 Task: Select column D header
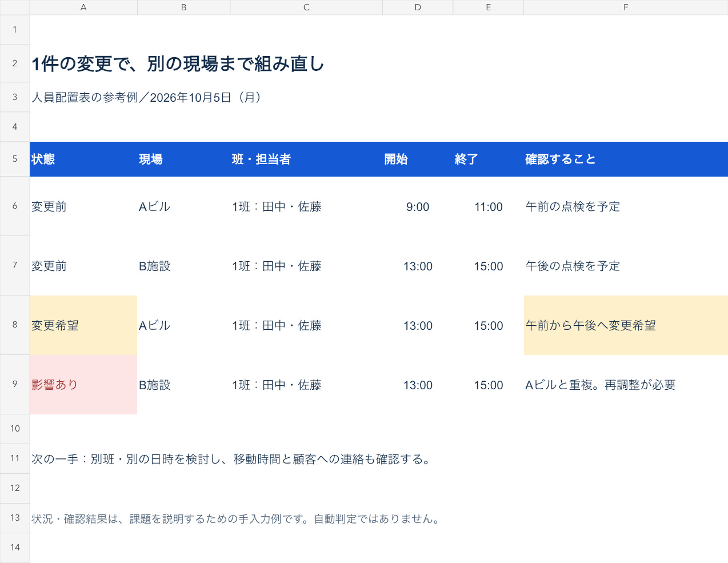[x=418, y=7]
